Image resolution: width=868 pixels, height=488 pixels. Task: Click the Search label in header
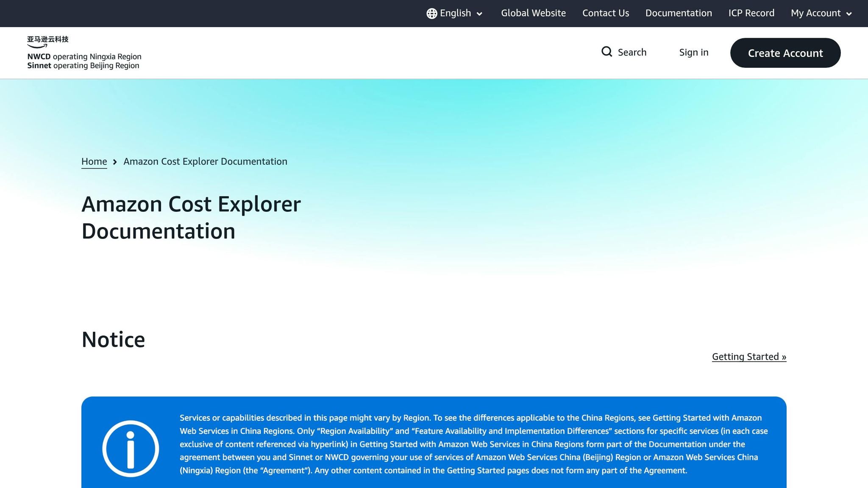pyautogui.click(x=632, y=52)
